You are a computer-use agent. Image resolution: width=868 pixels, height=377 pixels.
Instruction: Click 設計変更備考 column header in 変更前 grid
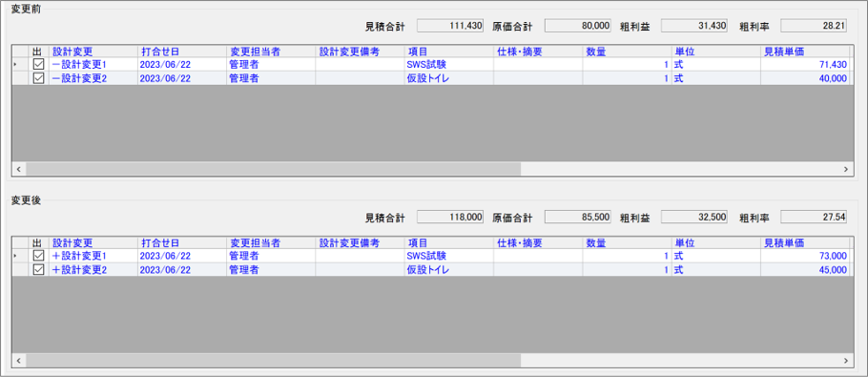click(360, 52)
